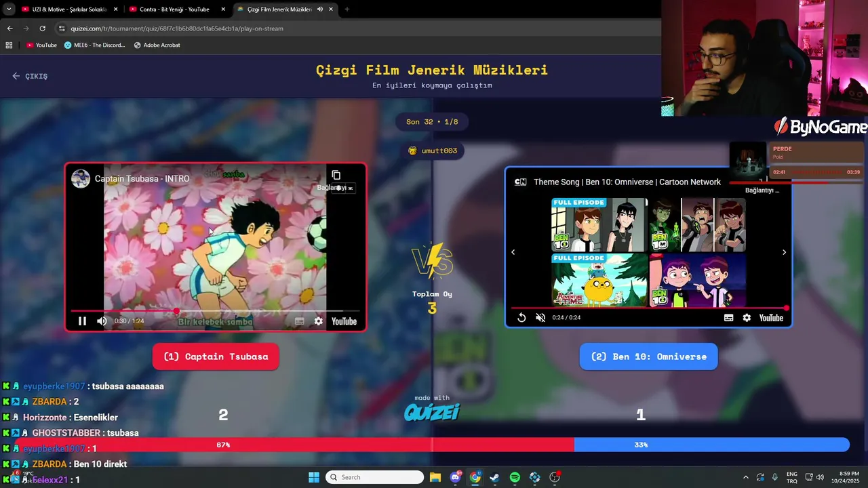The image size is (868, 488).
Task: Toggle subtitles on the Ben 10 video
Action: click(728, 317)
